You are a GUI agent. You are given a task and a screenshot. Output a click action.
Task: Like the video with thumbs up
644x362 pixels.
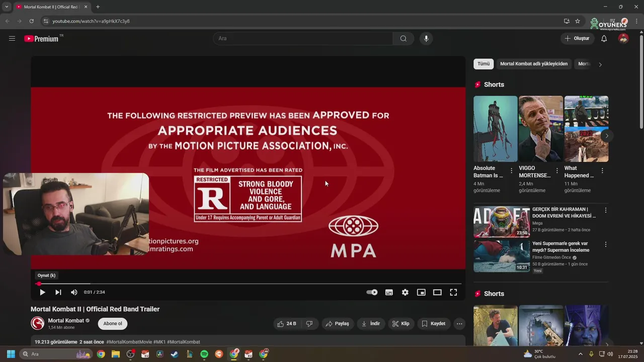(287, 324)
